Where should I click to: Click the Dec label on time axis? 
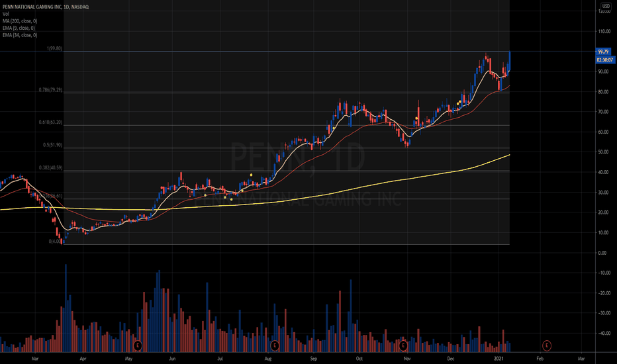click(x=451, y=359)
